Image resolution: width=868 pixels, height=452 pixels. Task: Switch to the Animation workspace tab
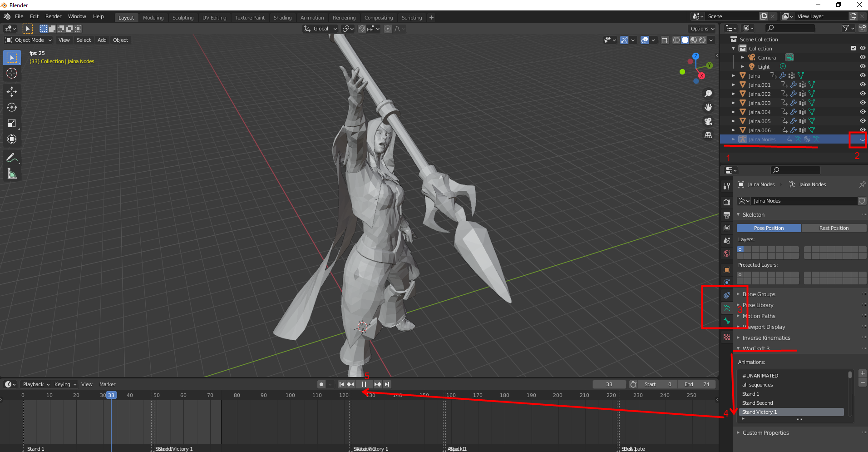[312, 18]
